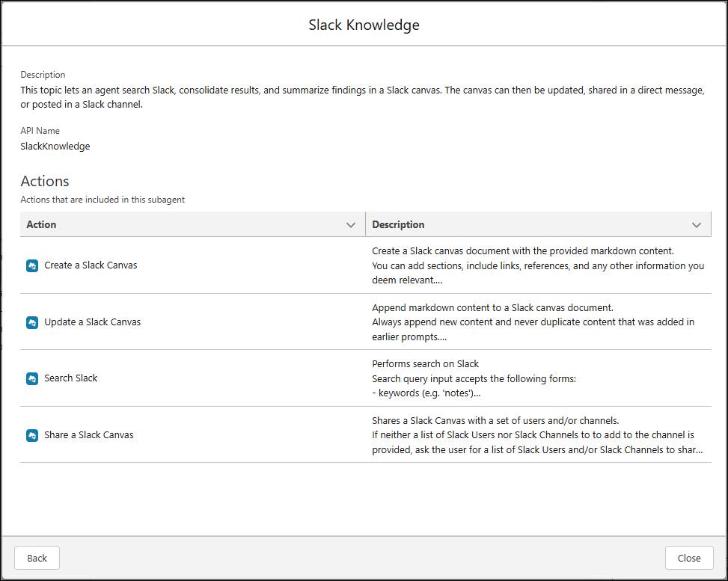
Task: Click the Update a Slack Canvas action icon
Action: click(x=32, y=322)
